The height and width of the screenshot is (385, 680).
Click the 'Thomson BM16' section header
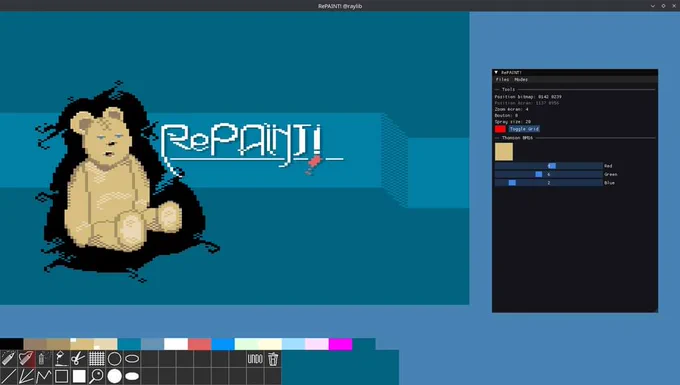point(517,138)
